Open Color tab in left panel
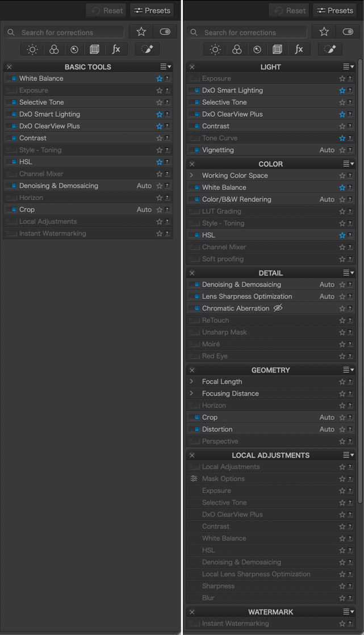 click(x=54, y=49)
